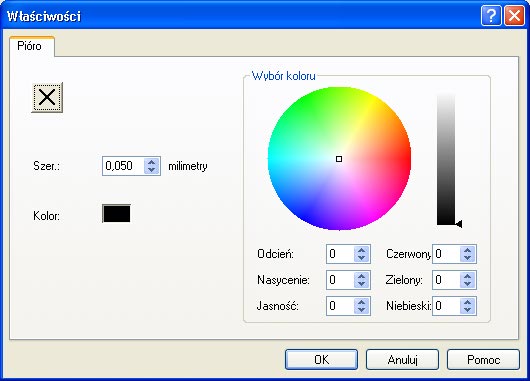Increase the Jasność value
The width and height of the screenshot is (530, 381).
[361, 303]
